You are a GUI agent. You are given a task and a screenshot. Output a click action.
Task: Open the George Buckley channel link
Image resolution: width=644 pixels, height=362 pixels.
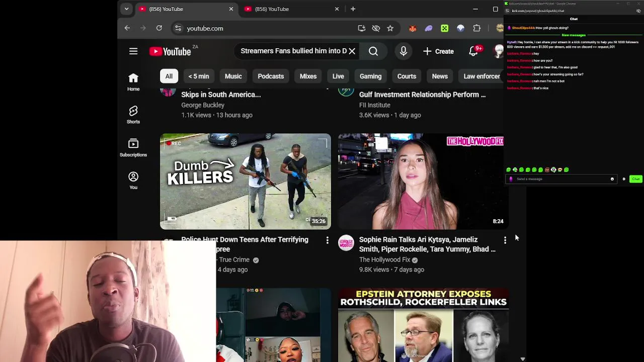tap(203, 105)
